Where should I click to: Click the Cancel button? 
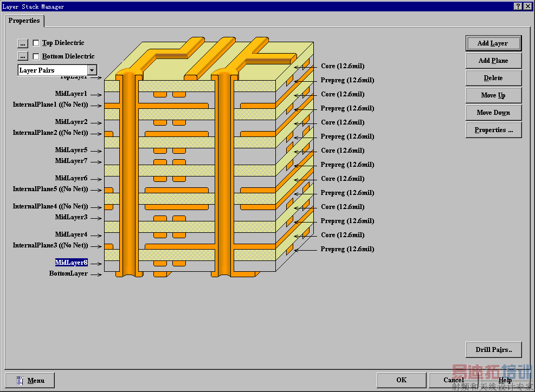(x=454, y=380)
